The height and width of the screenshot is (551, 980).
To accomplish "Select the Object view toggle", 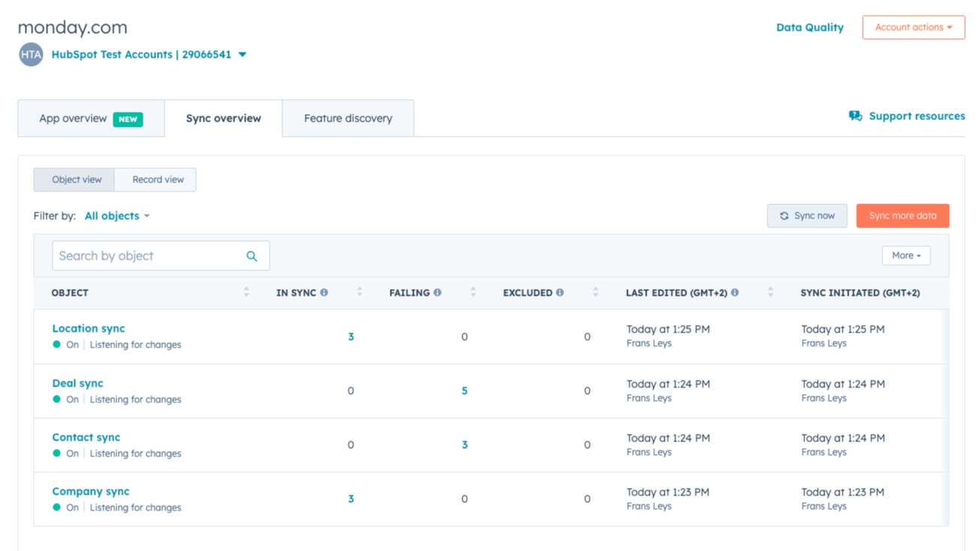I will tap(77, 179).
